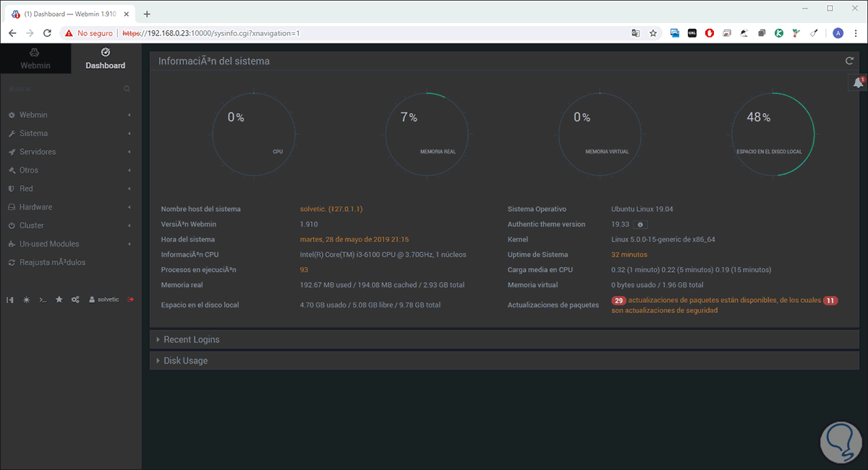This screenshot has height=470, width=868.
Task: Open the command shell terminal icon
Action: (43, 299)
